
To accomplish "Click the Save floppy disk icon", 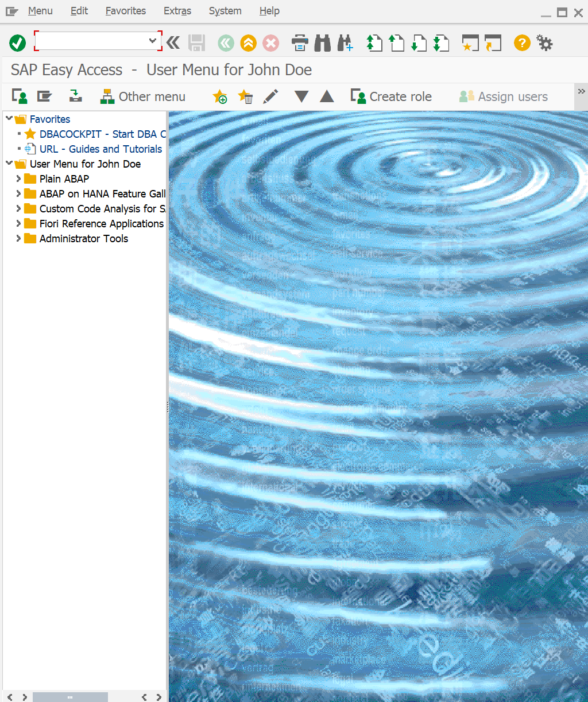I will pos(197,42).
